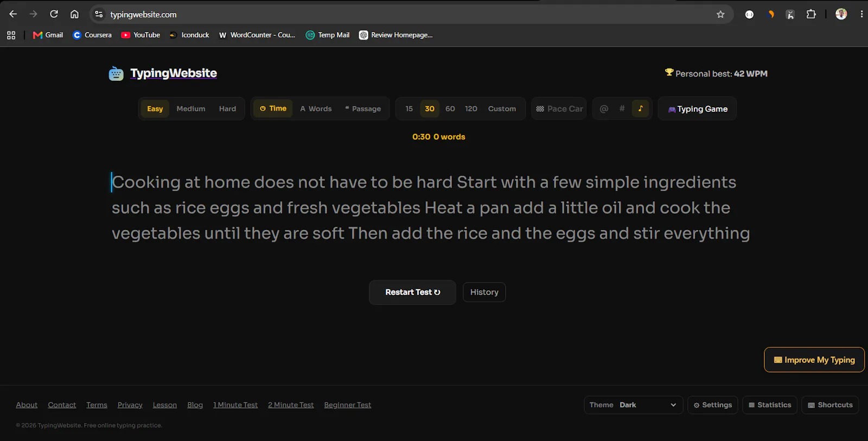Image resolution: width=868 pixels, height=441 pixels.
Task: Click the address bar URL typingwebsite.com
Action: click(x=143, y=15)
